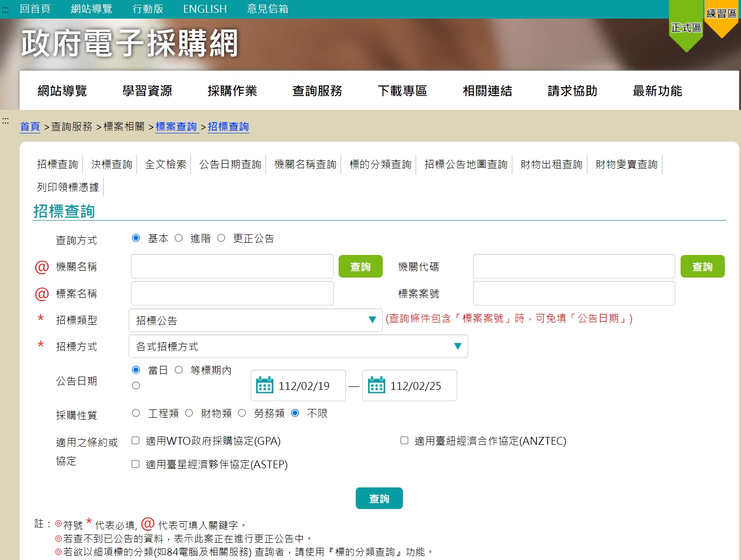Image resolution: width=741 pixels, height=560 pixels.
Task: Choose 勞務類 procurement type
Action: (x=242, y=413)
